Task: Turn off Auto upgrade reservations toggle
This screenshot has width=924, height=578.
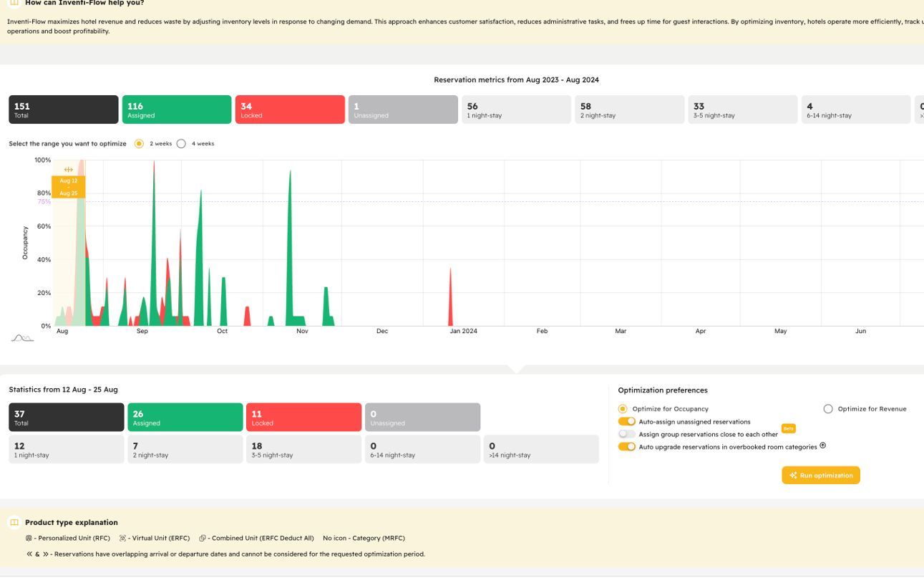Action: coord(627,447)
